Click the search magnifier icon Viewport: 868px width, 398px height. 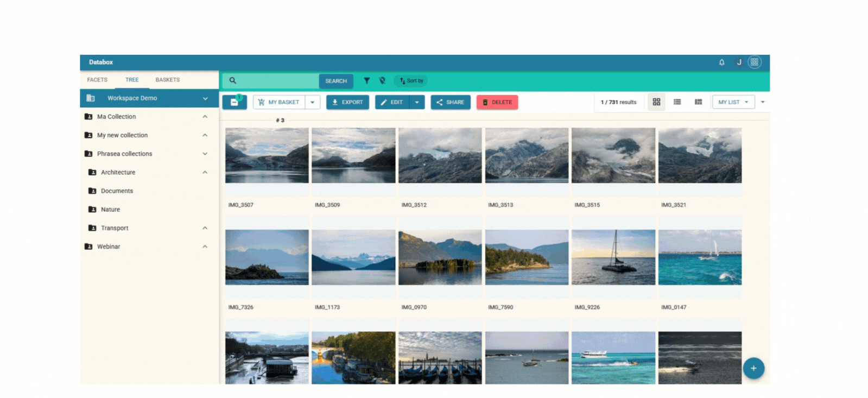pyautogui.click(x=232, y=81)
